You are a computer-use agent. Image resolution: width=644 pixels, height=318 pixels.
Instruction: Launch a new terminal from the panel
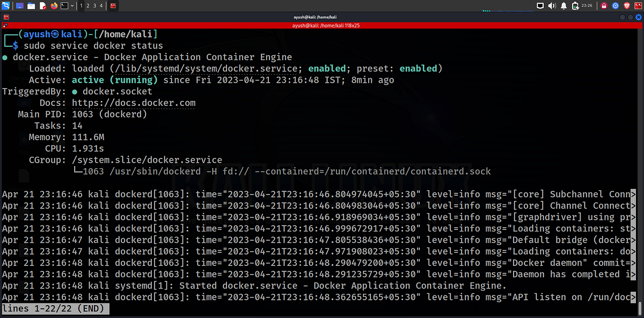pyautogui.click(x=64, y=5)
